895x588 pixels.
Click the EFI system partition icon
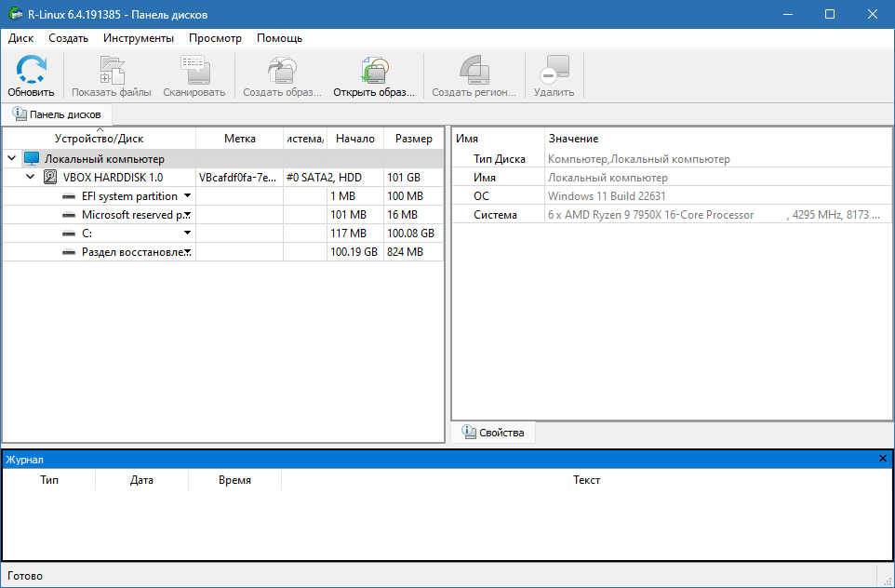pyautogui.click(x=69, y=196)
